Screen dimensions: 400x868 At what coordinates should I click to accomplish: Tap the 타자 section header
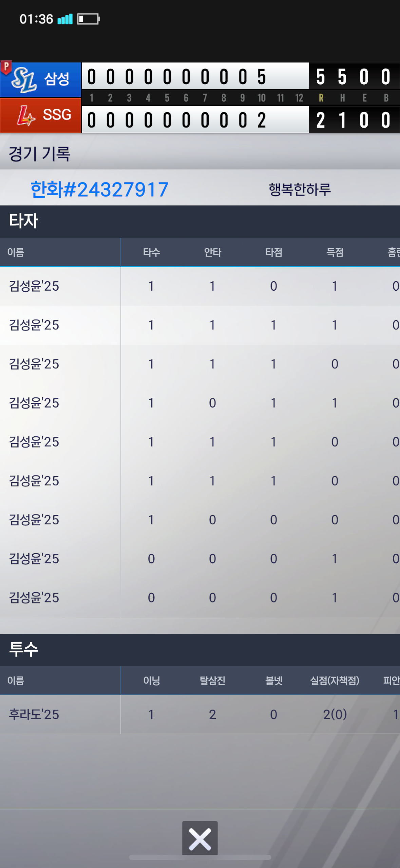click(x=24, y=221)
